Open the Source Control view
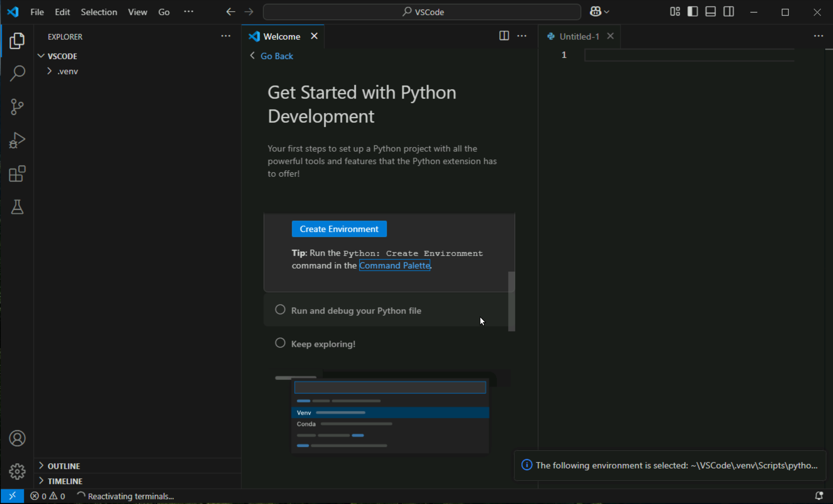Viewport: 833px width, 504px height. pos(17,106)
